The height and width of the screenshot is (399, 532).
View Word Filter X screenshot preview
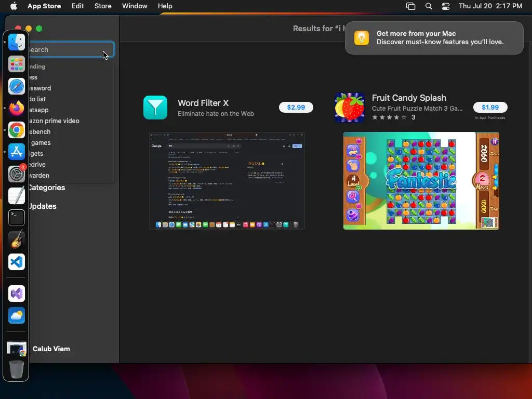click(227, 180)
